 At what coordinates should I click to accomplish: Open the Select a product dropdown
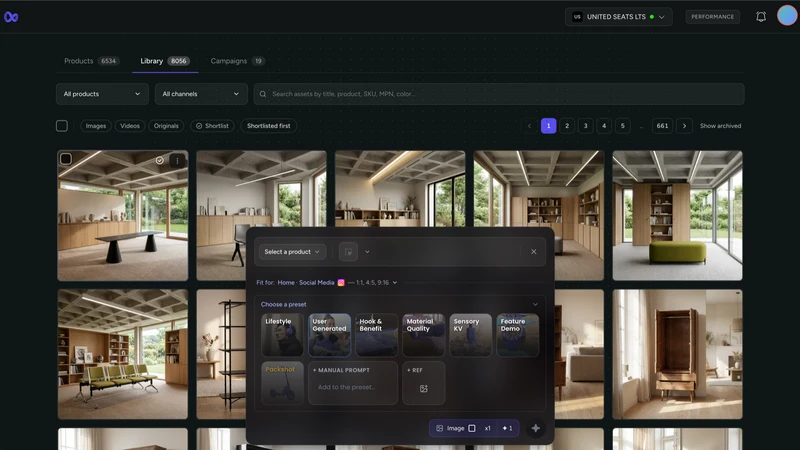click(292, 252)
